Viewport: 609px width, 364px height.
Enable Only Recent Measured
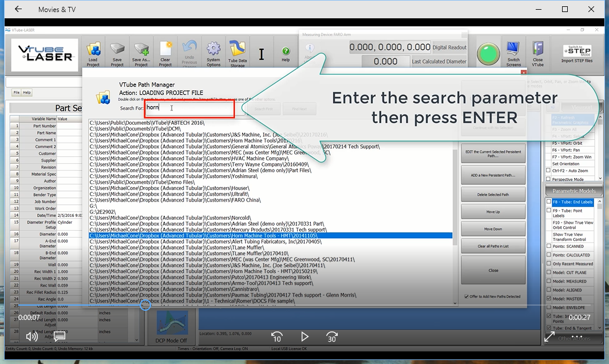pos(549,264)
